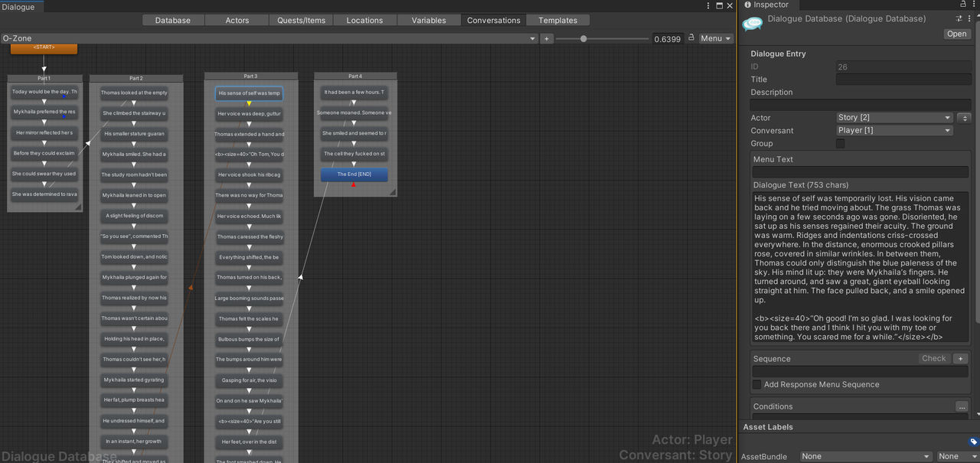Click inside the Dialogue Text area
Viewport: 980px width, 463px height.
pos(860,267)
